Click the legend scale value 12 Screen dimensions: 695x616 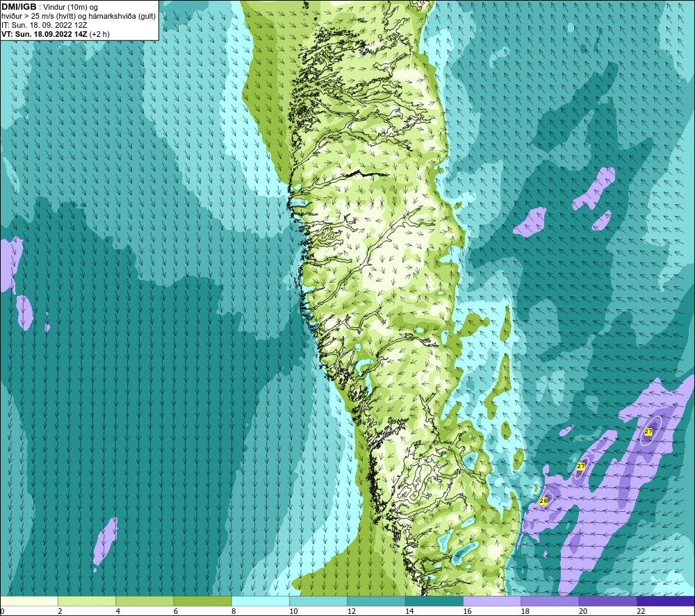[352, 611]
